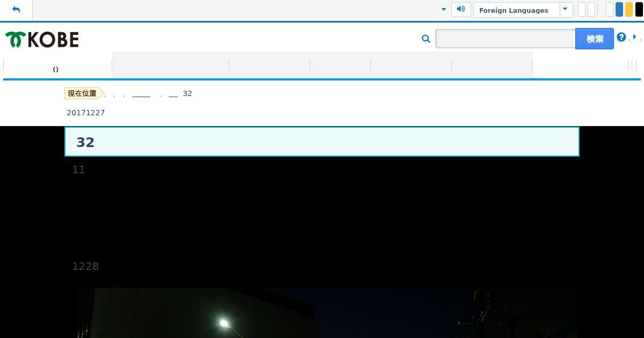Click the magnifier search icon
644x338 pixels.
pos(426,39)
